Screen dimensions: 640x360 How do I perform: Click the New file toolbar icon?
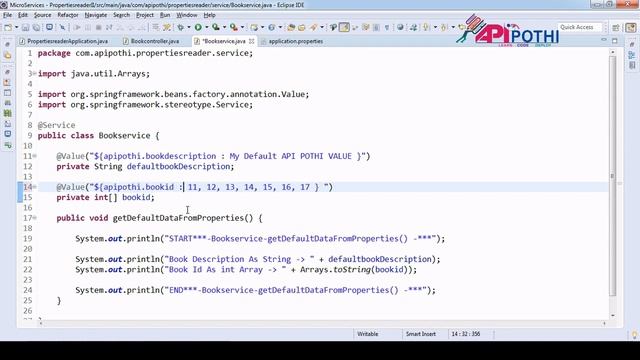click(8, 27)
